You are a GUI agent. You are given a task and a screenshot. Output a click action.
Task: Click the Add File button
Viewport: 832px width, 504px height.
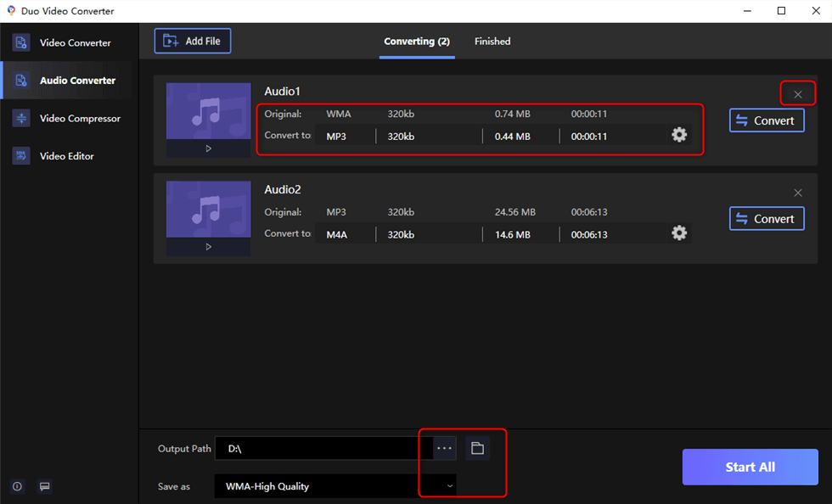click(193, 41)
